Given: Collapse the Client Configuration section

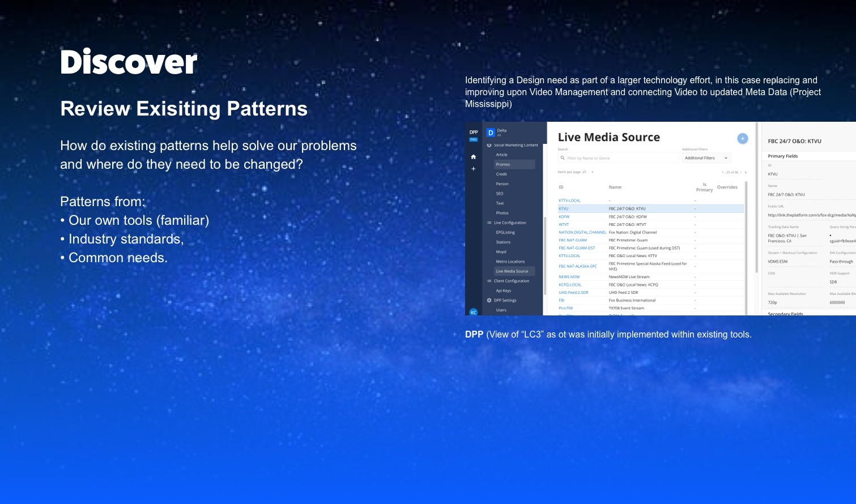Looking at the screenshot, I should coord(512,281).
